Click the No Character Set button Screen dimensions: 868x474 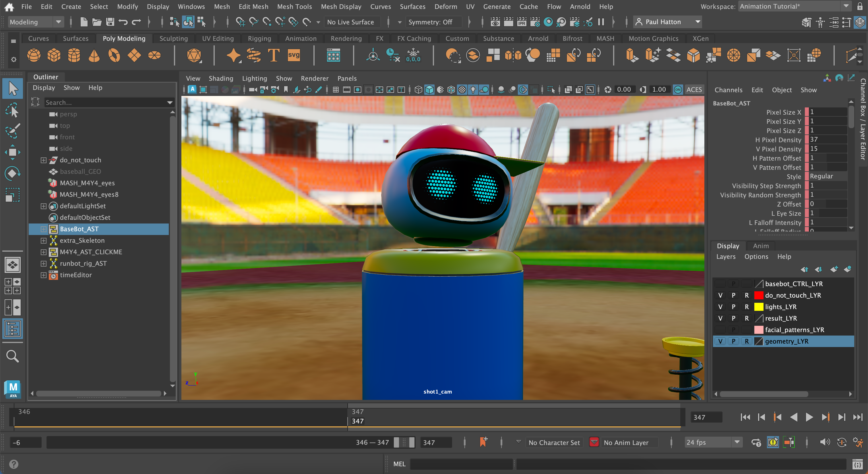coord(554,442)
